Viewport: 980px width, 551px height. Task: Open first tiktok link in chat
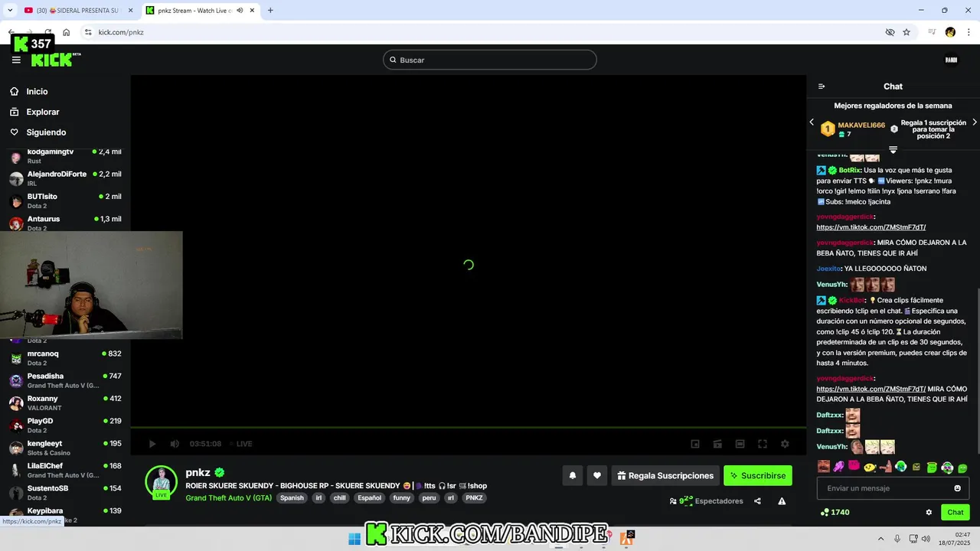(871, 227)
